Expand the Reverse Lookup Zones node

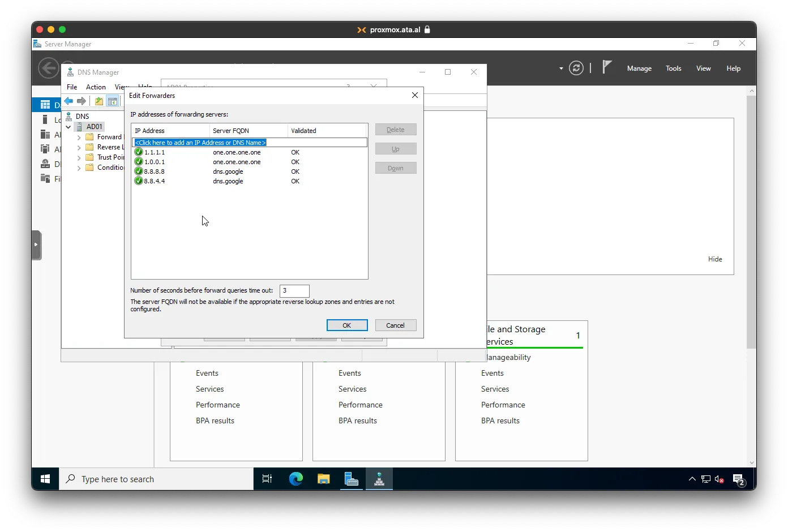coord(79,147)
